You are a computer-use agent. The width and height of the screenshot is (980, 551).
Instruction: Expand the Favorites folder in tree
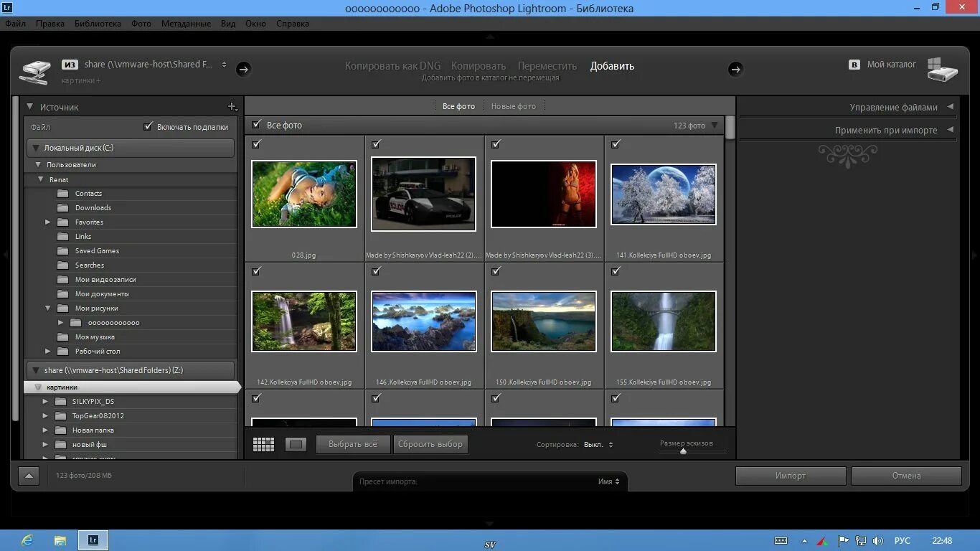48,222
